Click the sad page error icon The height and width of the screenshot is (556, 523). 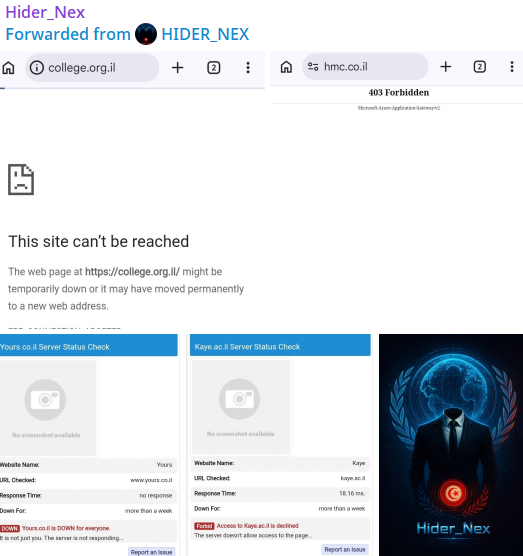pyautogui.click(x=21, y=179)
